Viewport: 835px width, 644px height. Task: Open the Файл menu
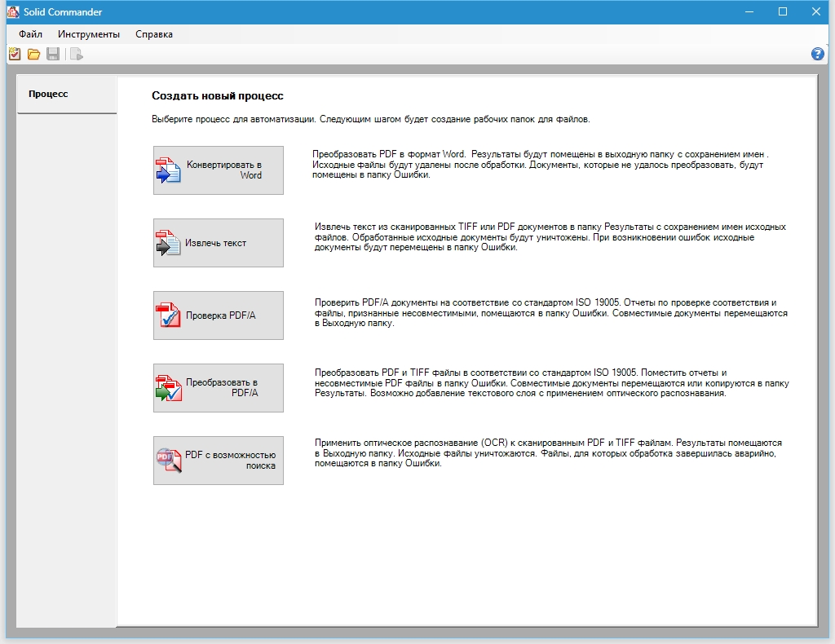coord(31,34)
